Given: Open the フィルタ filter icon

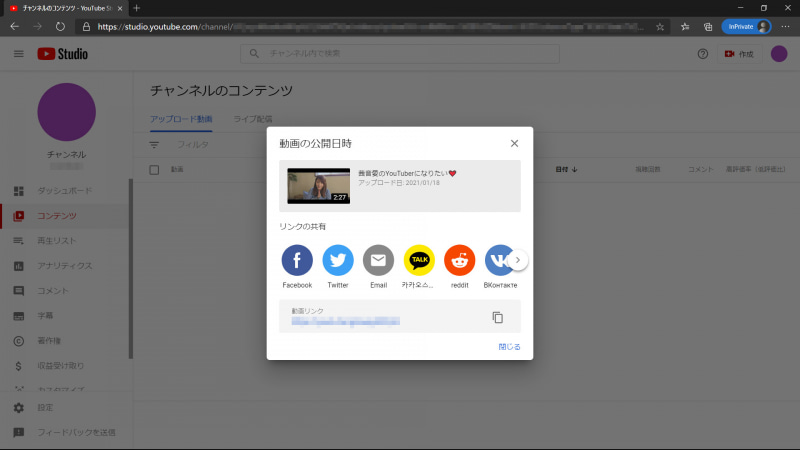Looking at the screenshot, I should 154,145.
